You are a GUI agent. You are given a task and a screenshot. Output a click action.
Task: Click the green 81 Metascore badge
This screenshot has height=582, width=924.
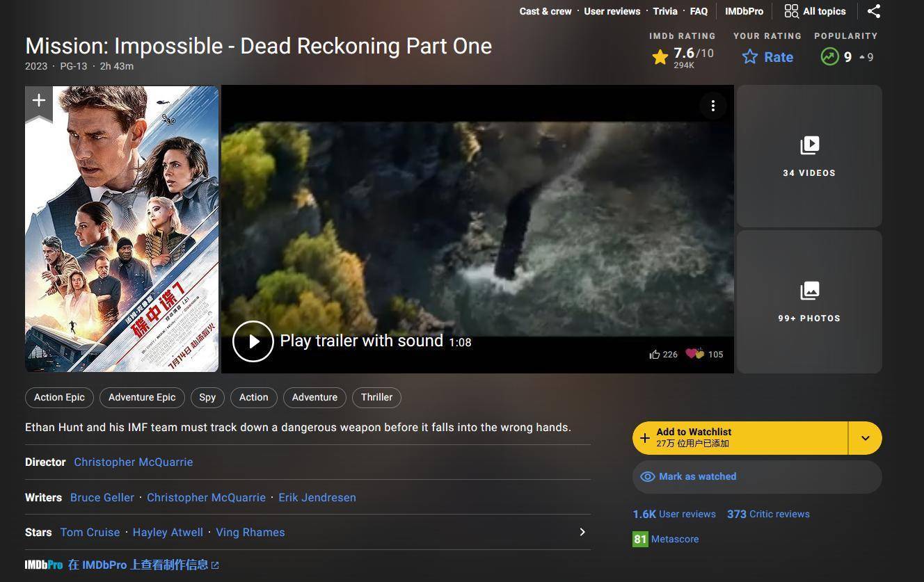pyautogui.click(x=640, y=539)
